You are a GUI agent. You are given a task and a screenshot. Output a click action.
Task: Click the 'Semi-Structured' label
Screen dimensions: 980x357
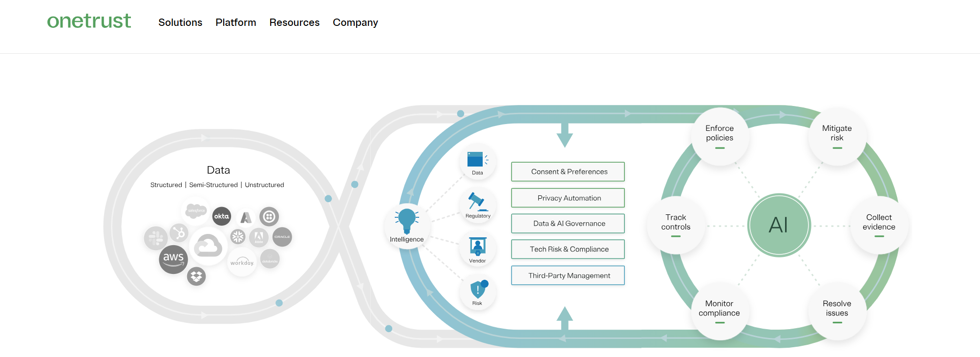point(213,185)
